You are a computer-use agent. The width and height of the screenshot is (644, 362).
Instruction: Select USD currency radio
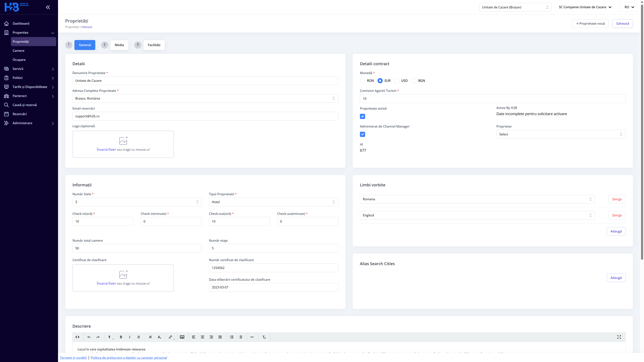pyautogui.click(x=397, y=81)
